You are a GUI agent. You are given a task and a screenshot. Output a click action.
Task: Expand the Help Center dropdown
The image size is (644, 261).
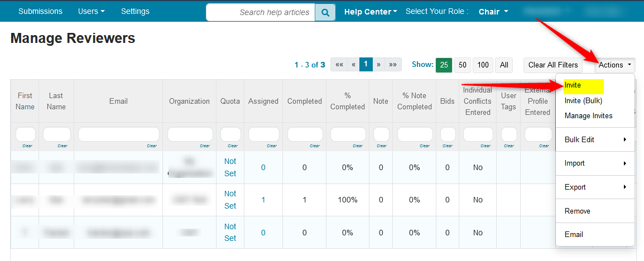(x=371, y=12)
